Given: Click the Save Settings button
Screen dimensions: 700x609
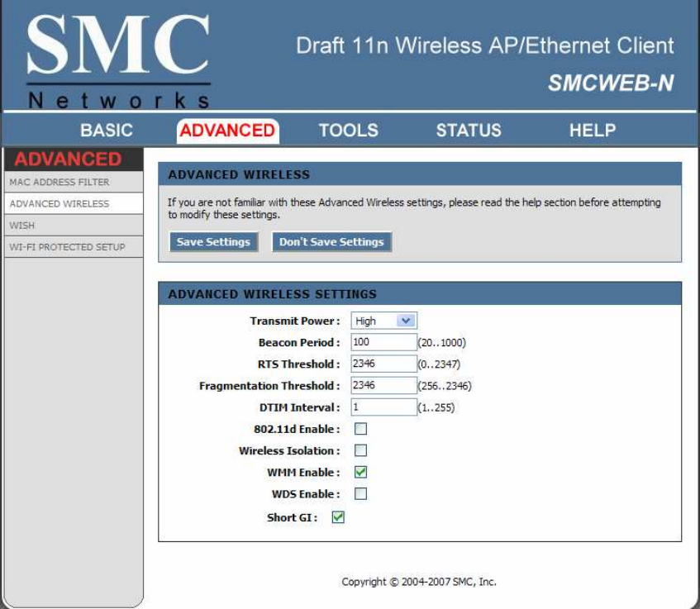Looking at the screenshot, I should (x=213, y=241).
